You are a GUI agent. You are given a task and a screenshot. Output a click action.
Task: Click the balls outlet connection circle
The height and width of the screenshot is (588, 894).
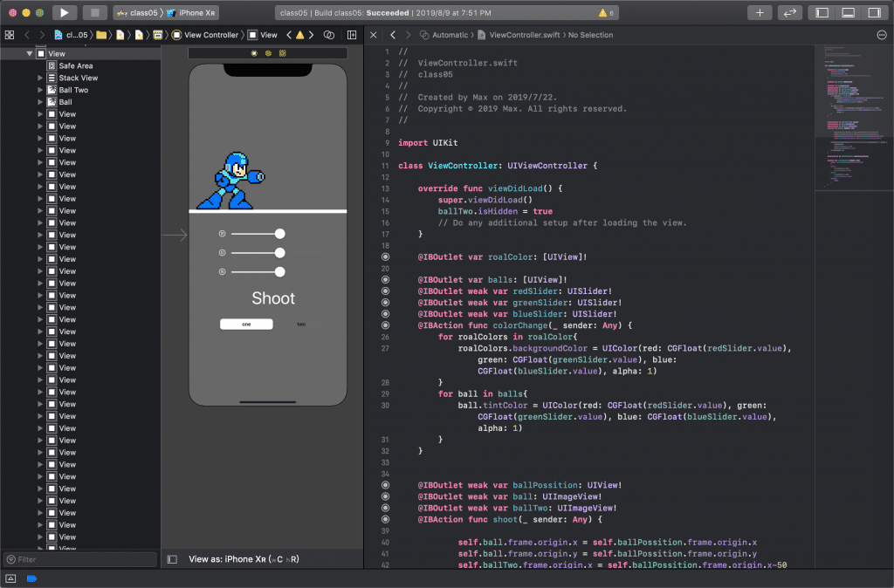tap(385, 280)
